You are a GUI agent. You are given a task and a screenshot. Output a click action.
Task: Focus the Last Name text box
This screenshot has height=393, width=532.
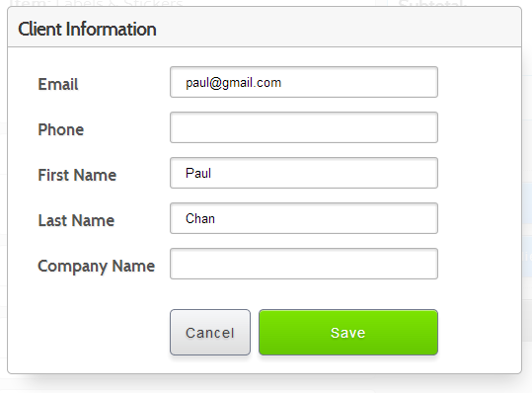click(x=304, y=218)
